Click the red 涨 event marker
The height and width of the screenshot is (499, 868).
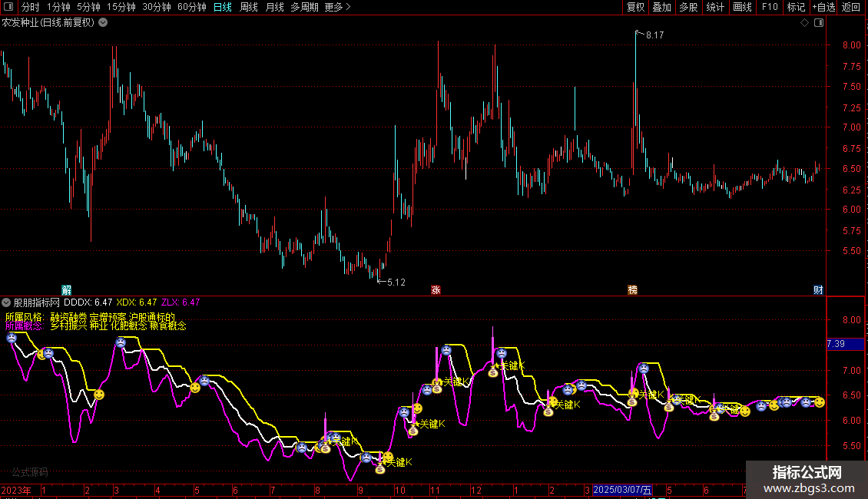tap(436, 290)
